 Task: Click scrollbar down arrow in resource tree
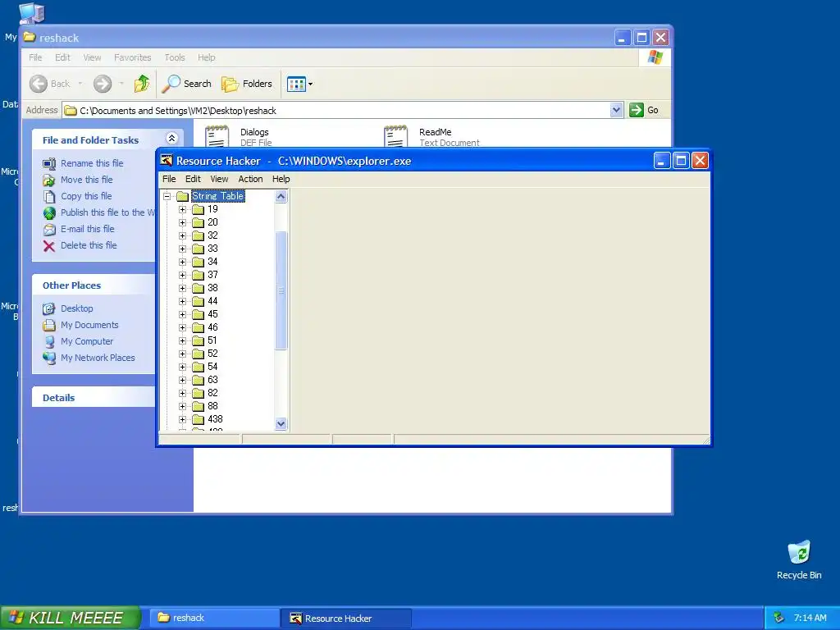281,424
